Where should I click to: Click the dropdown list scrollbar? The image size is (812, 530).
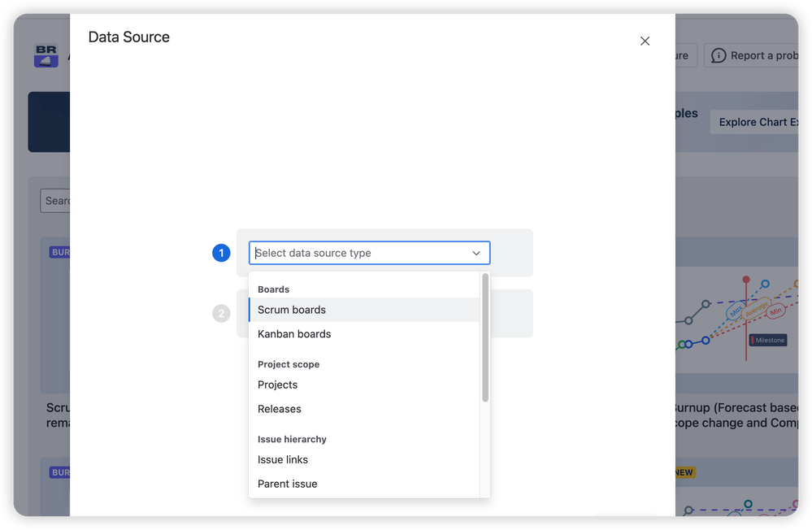click(485, 338)
